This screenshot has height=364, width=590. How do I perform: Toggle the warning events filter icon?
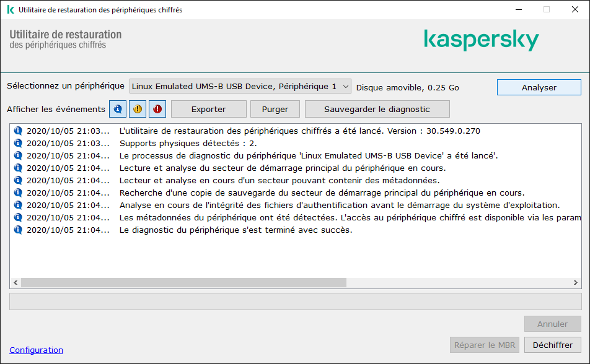click(x=138, y=109)
